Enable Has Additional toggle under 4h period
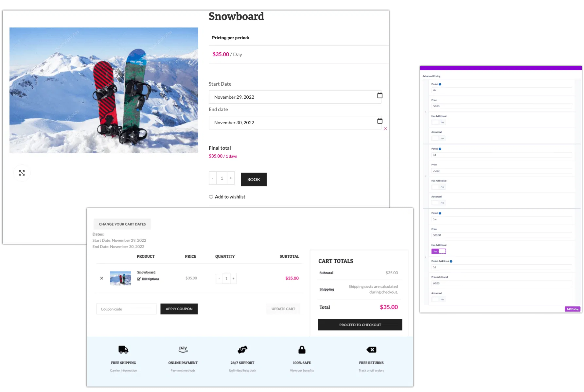Screen dimensions: 584x392 [x=438, y=122]
